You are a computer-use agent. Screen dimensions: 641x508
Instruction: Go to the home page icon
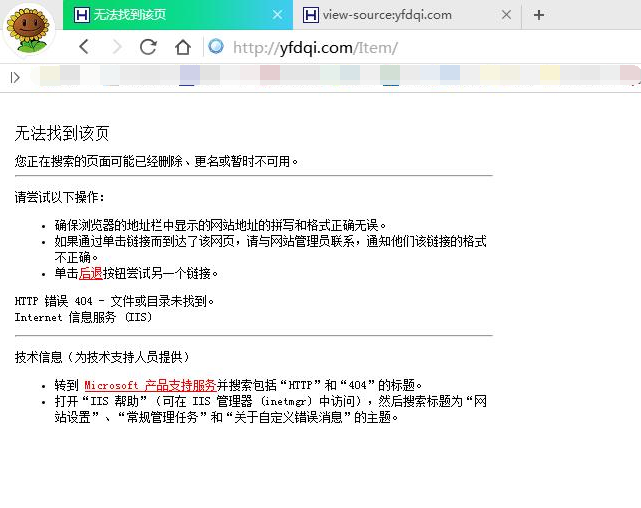(x=182, y=47)
